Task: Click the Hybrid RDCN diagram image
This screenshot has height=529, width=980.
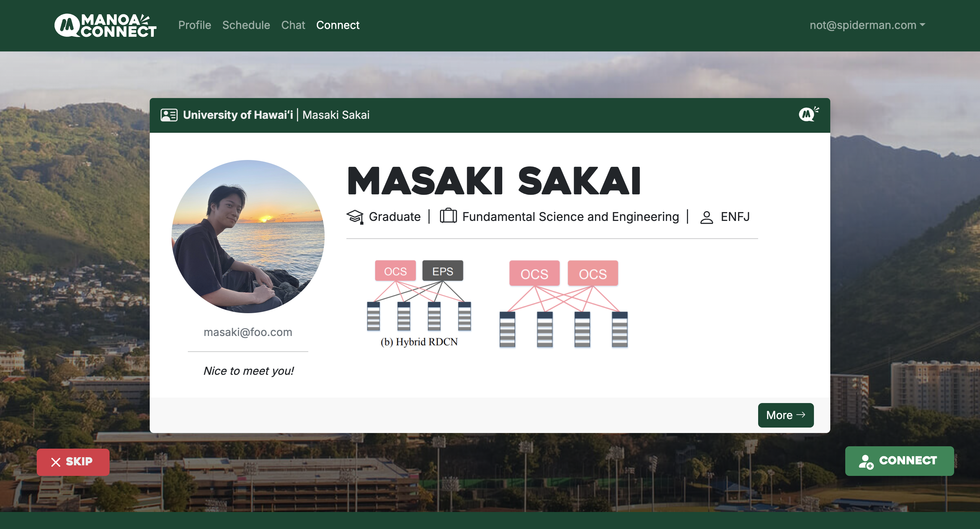Action: point(419,303)
